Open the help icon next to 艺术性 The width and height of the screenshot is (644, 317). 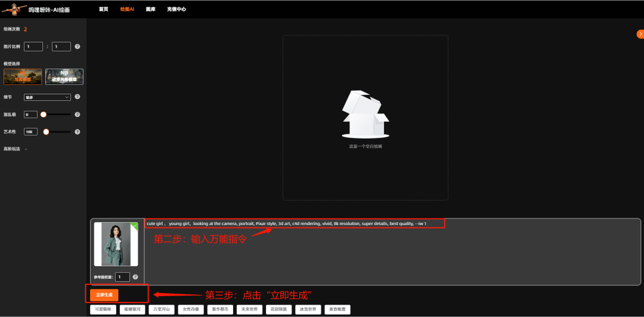click(77, 132)
